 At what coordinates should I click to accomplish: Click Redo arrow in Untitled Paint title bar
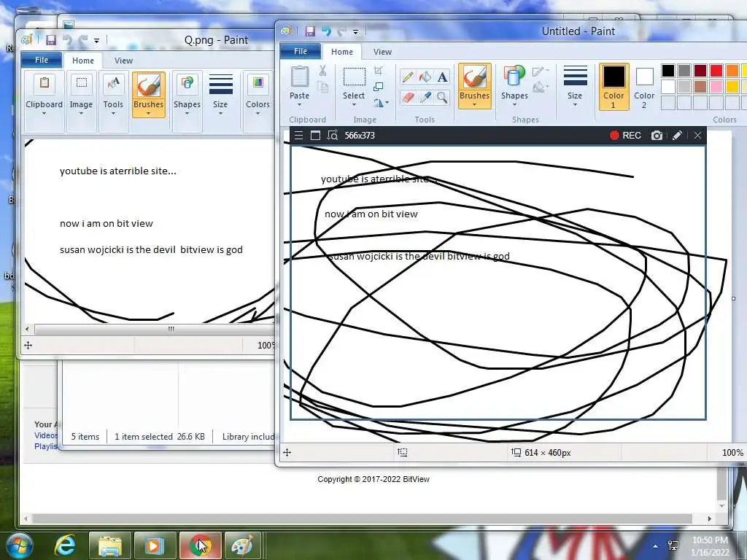(x=341, y=31)
